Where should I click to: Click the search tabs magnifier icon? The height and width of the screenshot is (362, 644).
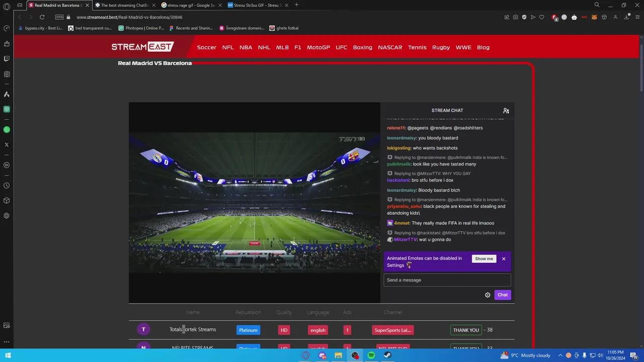[x=597, y=5]
